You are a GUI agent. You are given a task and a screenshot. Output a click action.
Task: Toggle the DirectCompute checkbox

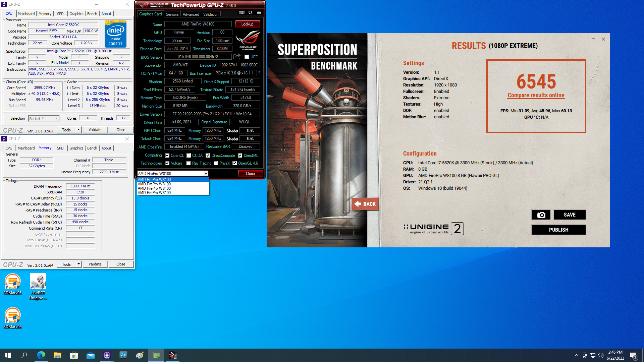coord(208,156)
